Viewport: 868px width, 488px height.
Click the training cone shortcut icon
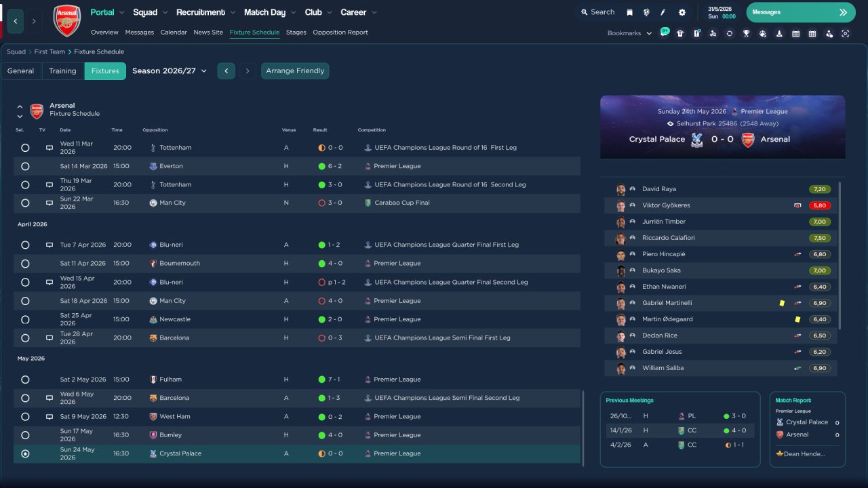(x=779, y=33)
